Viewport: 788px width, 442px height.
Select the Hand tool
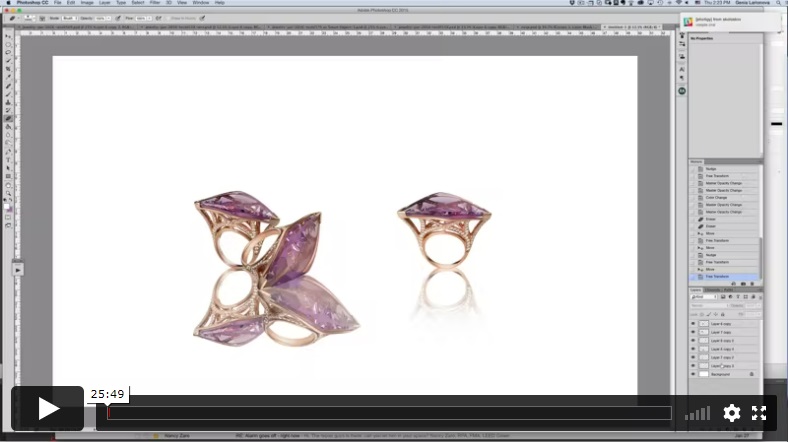click(9, 184)
